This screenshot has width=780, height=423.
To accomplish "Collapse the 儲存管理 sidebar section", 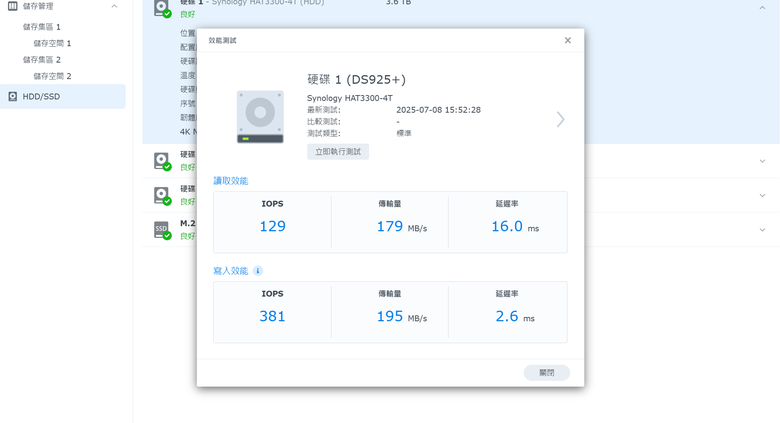I will [114, 6].
